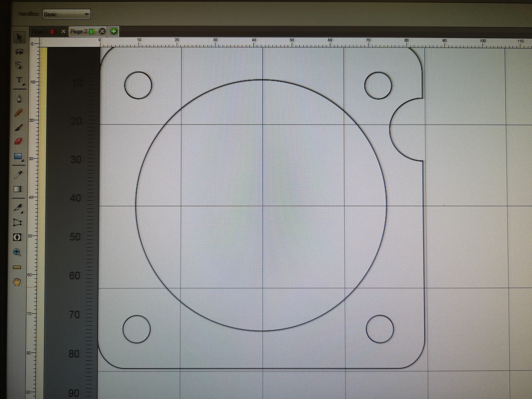Click the large black number 80 on the ruler graphic
Viewport: 532px width, 399px height.
tap(74, 354)
